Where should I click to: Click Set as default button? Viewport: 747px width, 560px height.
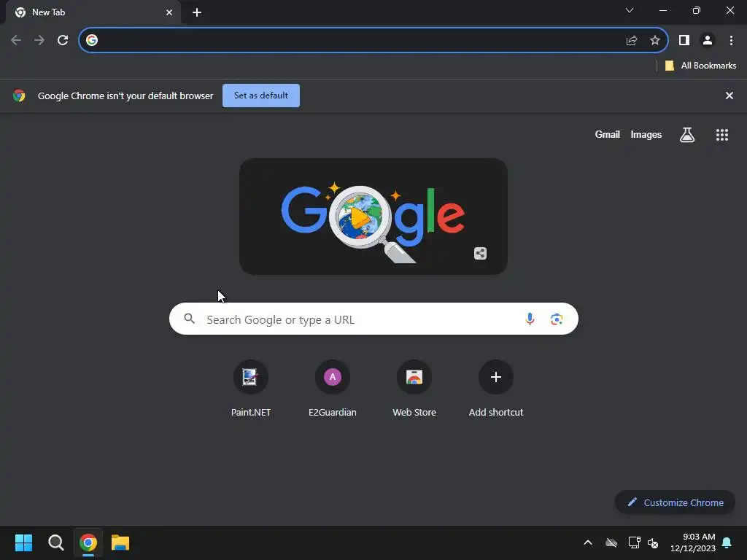[x=261, y=96]
